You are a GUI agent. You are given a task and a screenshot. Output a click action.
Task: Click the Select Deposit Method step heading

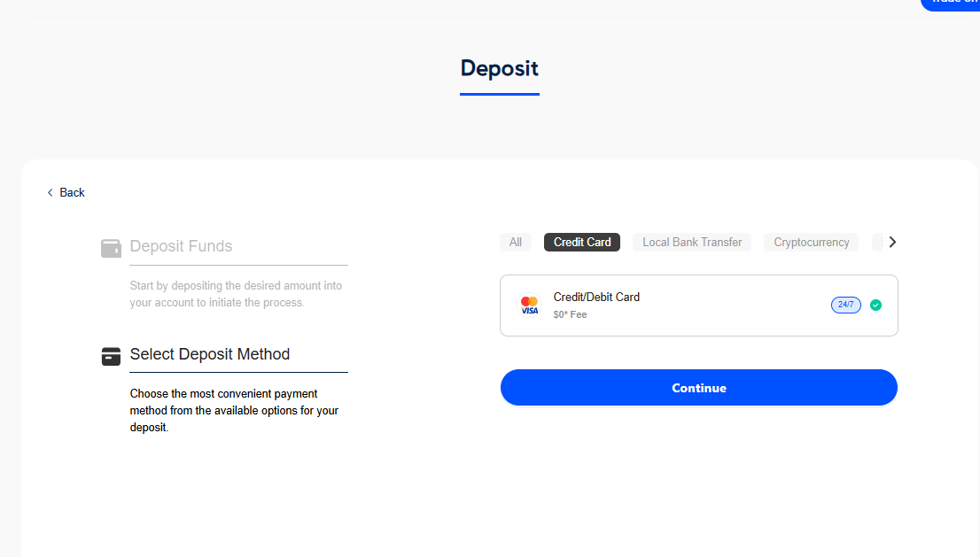210,354
